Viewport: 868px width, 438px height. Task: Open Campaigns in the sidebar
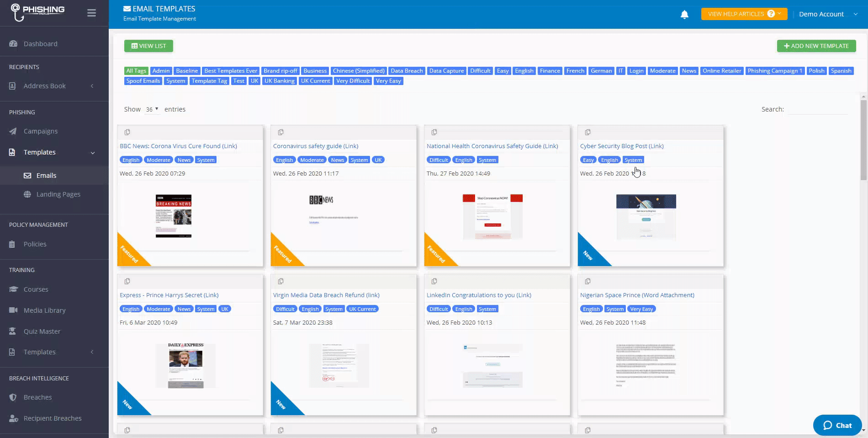41,131
